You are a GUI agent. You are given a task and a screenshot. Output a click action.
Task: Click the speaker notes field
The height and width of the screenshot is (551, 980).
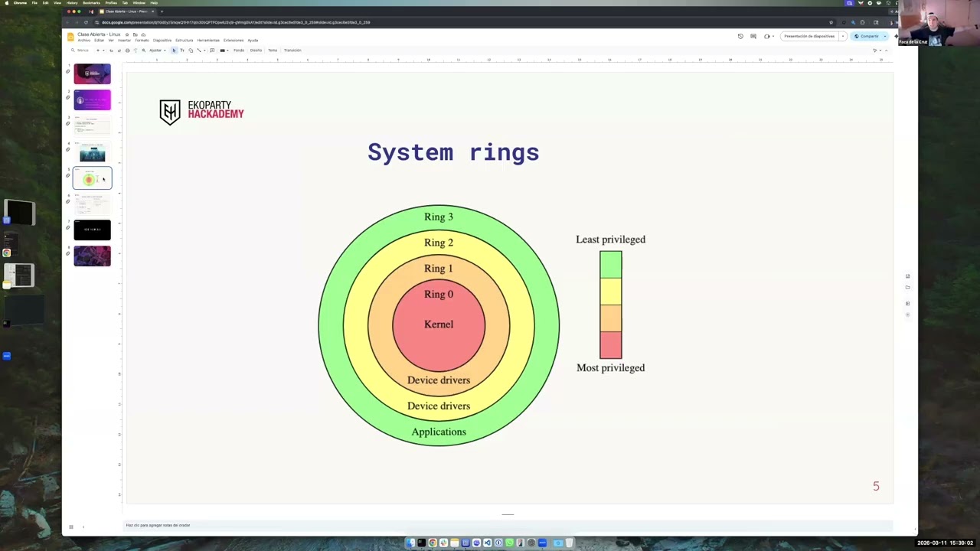[508, 525]
